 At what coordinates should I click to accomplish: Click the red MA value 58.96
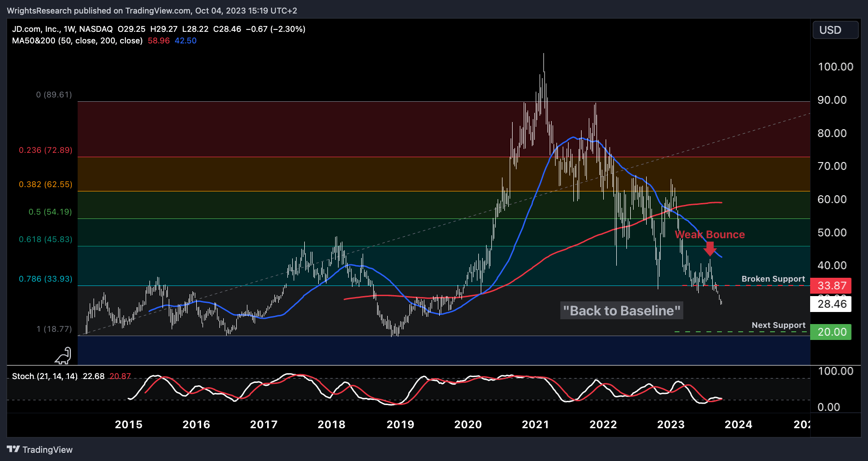159,41
